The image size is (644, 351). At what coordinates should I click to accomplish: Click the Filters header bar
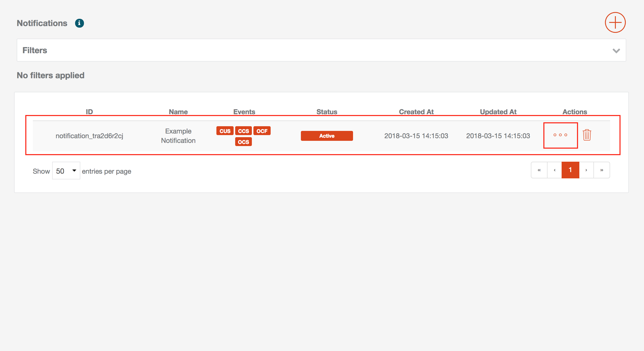(x=321, y=50)
